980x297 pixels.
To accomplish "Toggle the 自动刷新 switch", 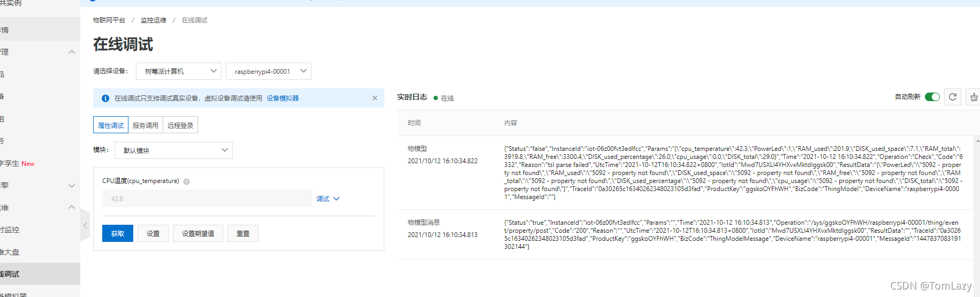I will (x=932, y=97).
